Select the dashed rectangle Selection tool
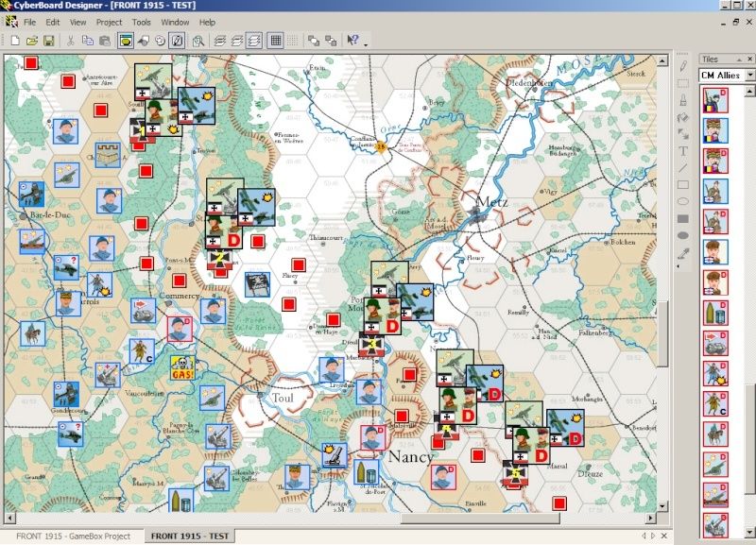The image size is (756, 545). pos(682,83)
